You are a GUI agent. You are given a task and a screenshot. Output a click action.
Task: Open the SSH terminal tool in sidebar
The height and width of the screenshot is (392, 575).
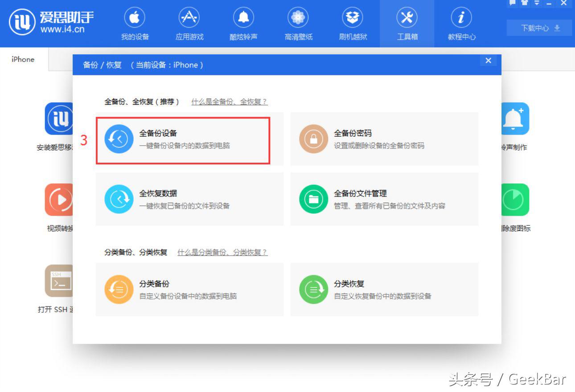(60, 281)
